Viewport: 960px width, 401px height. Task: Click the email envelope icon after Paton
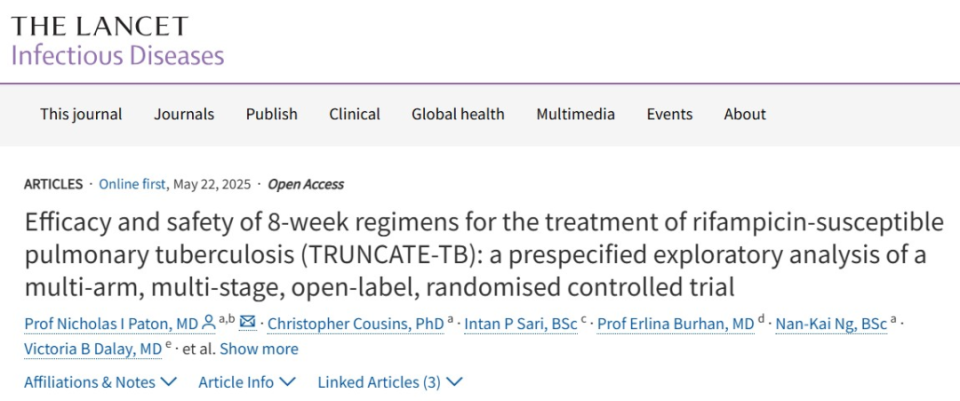[248, 322]
